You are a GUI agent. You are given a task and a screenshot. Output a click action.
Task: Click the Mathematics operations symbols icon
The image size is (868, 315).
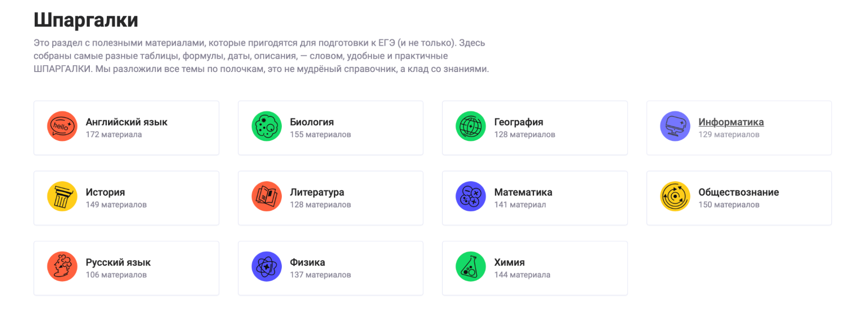click(x=471, y=196)
